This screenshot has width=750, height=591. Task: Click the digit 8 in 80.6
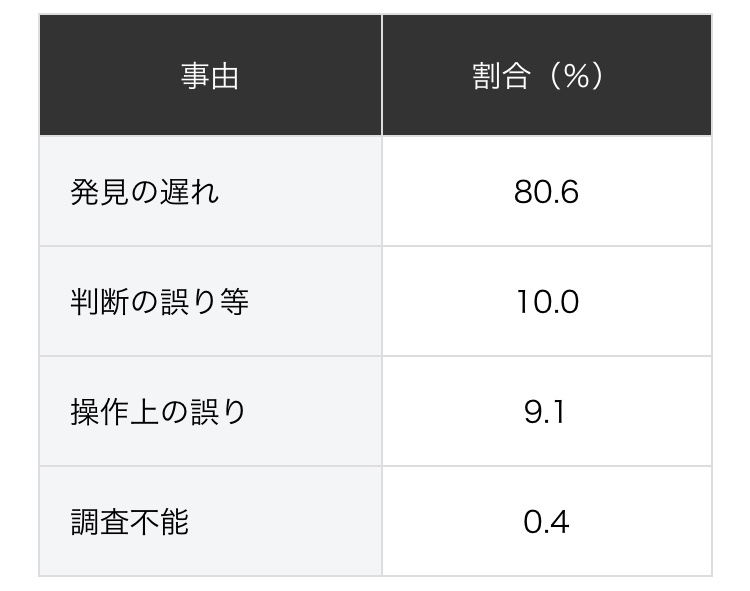coord(522,192)
